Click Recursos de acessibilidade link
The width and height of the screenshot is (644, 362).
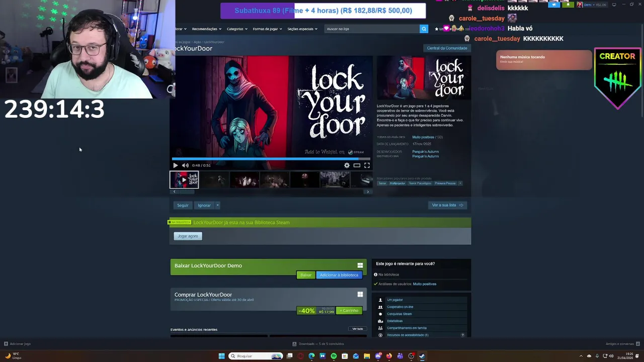coord(408,335)
